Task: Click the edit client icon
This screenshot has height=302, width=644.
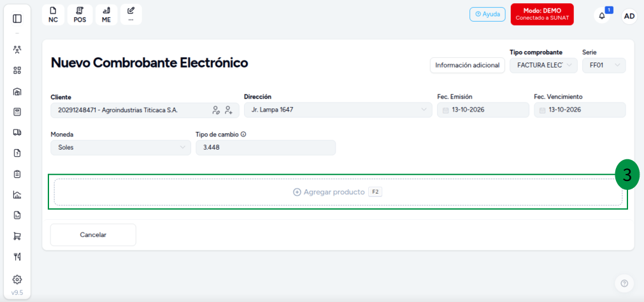Action: 216,110
